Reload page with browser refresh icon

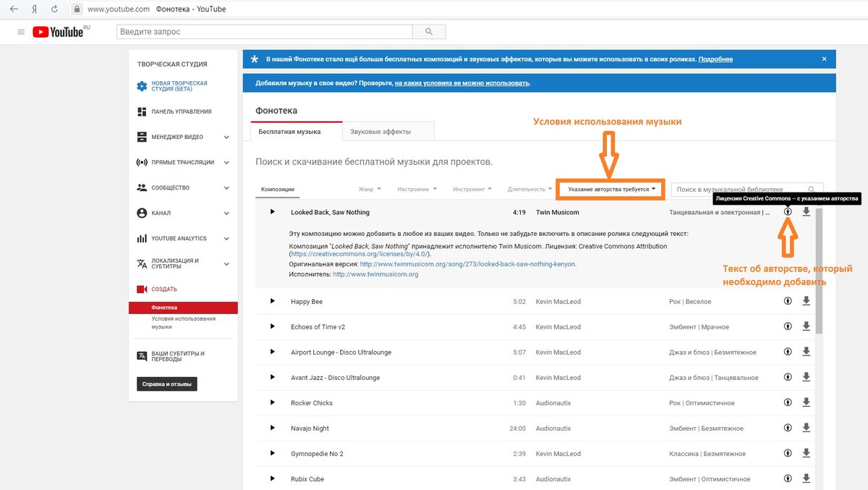click(x=54, y=9)
